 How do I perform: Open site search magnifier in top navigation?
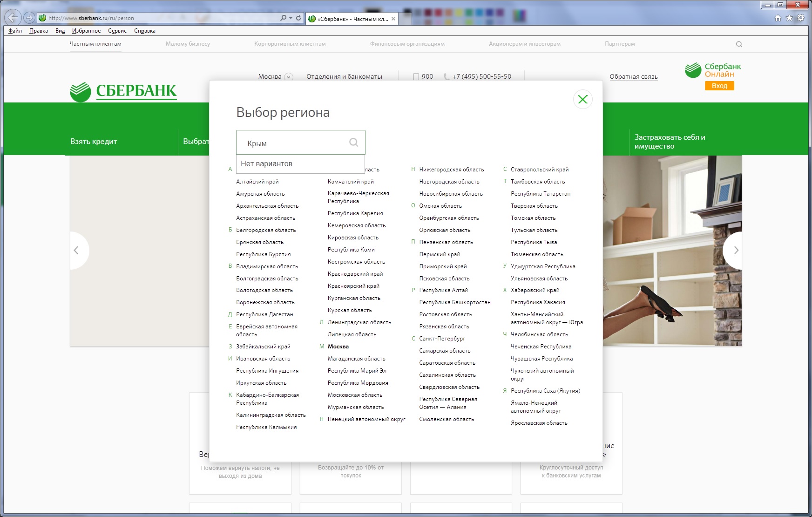[739, 44]
